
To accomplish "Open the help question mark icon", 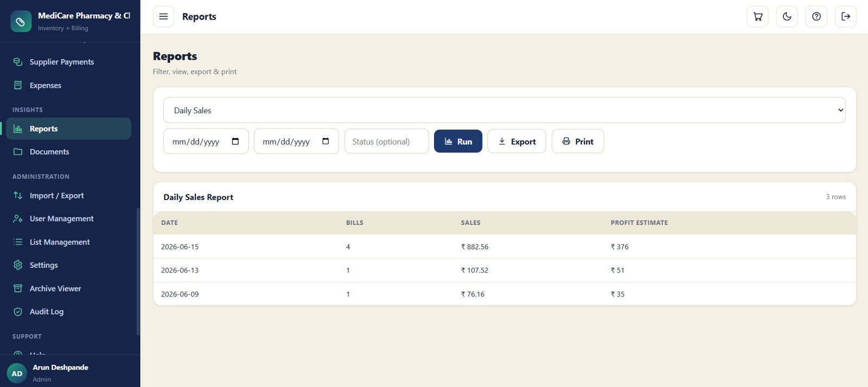I will [x=816, y=17].
